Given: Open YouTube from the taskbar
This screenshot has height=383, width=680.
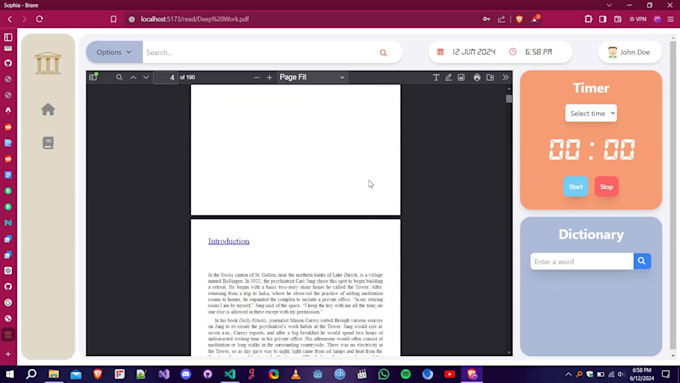Looking at the screenshot, I should pyautogui.click(x=450, y=373).
